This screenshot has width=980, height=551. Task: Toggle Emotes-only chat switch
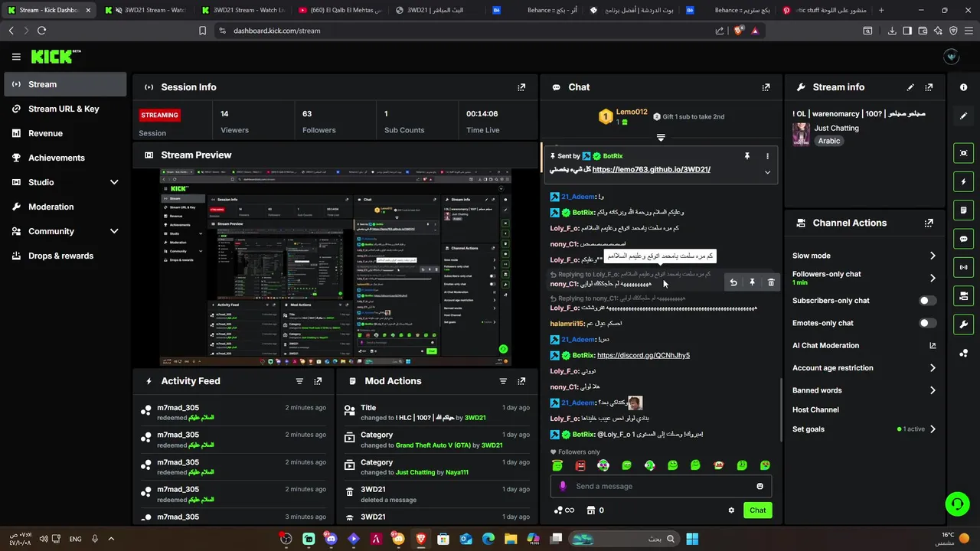coord(927,323)
